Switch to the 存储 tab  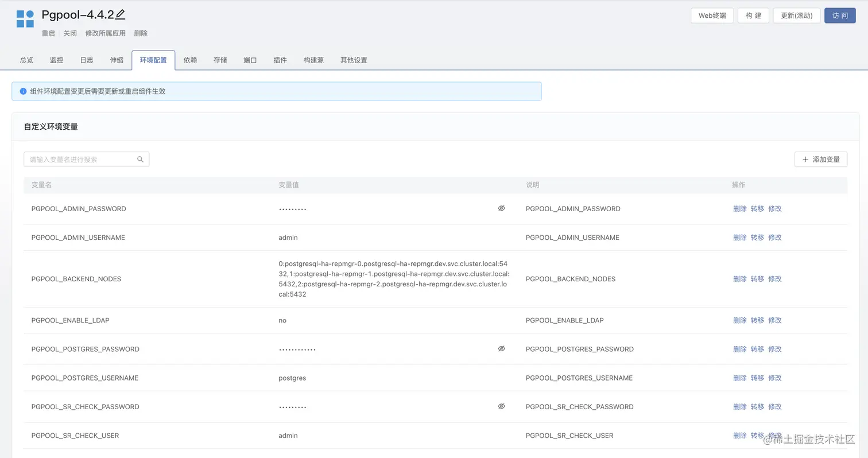(x=220, y=60)
